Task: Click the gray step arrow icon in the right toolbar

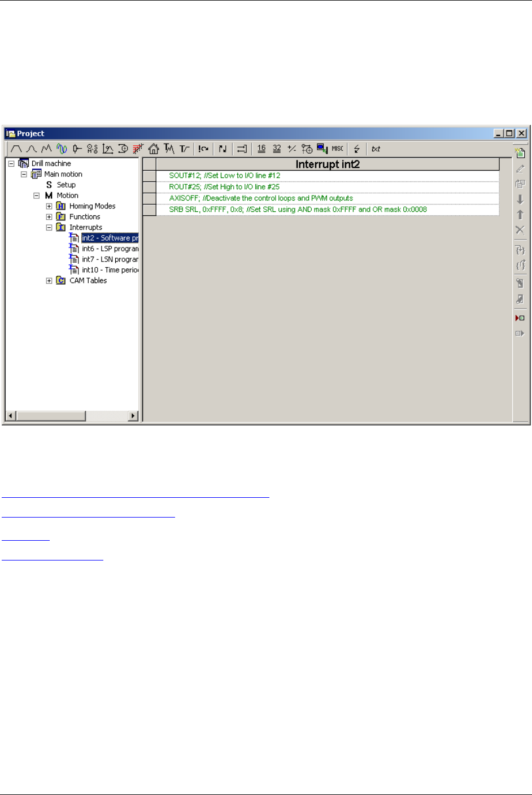Action: coord(520,333)
